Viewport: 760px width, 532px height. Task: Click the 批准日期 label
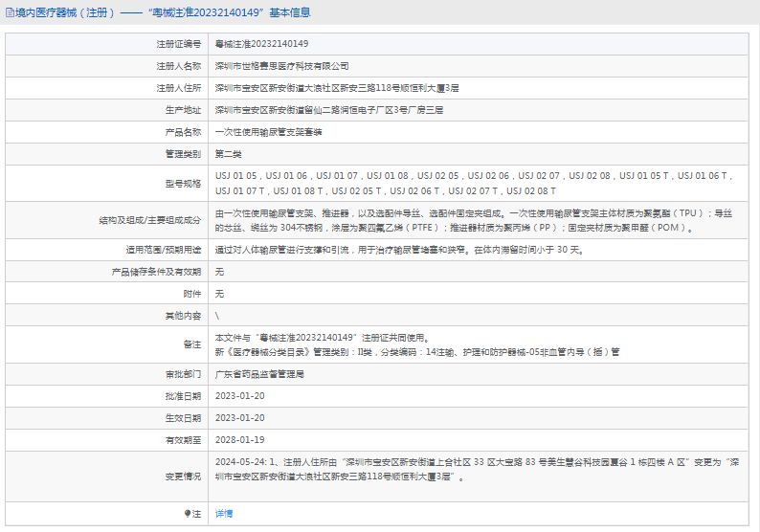(x=183, y=396)
